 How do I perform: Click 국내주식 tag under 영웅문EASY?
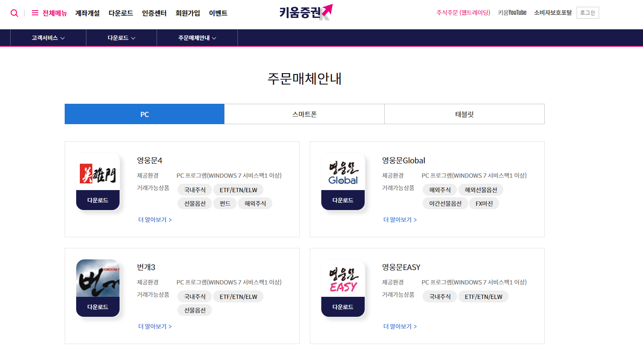(440, 296)
